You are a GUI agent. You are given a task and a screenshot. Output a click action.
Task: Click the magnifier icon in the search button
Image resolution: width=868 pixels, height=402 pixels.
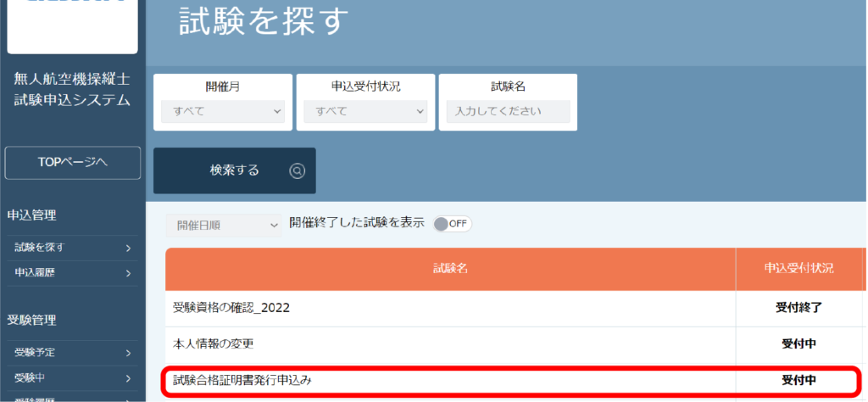[297, 170]
